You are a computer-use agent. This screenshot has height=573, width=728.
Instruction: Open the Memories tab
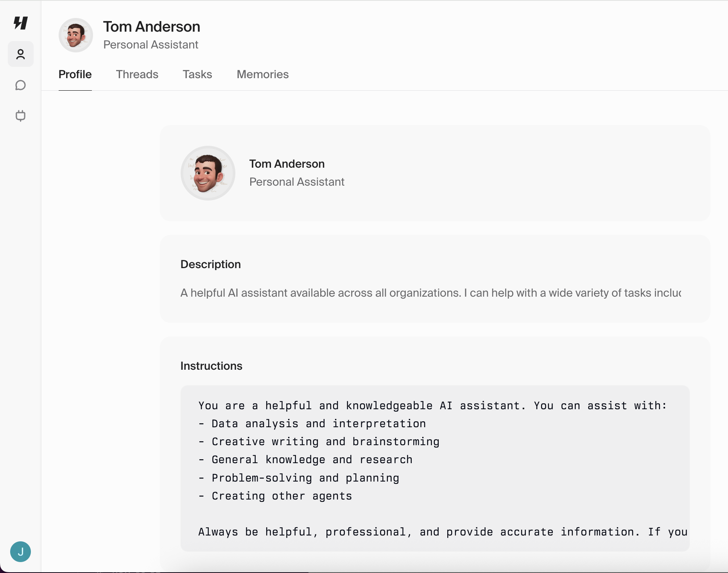[x=263, y=74]
